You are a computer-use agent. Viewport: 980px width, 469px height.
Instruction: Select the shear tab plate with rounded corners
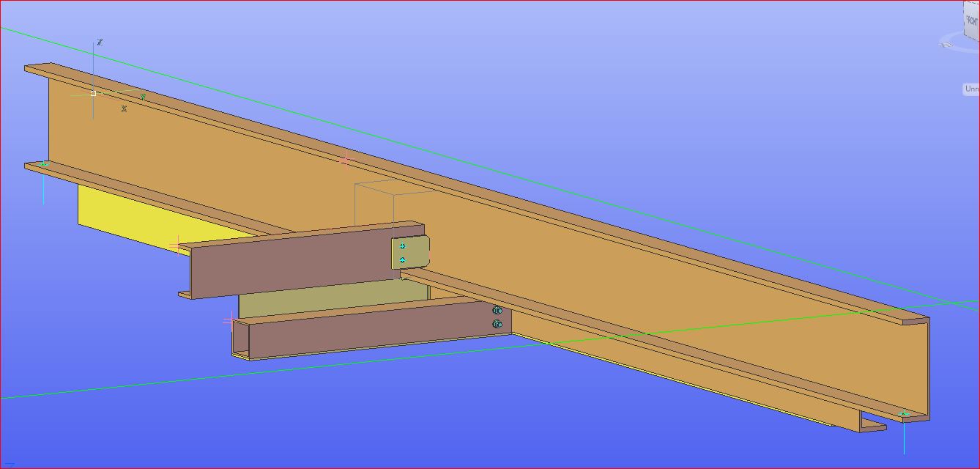click(x=414, y=253)
